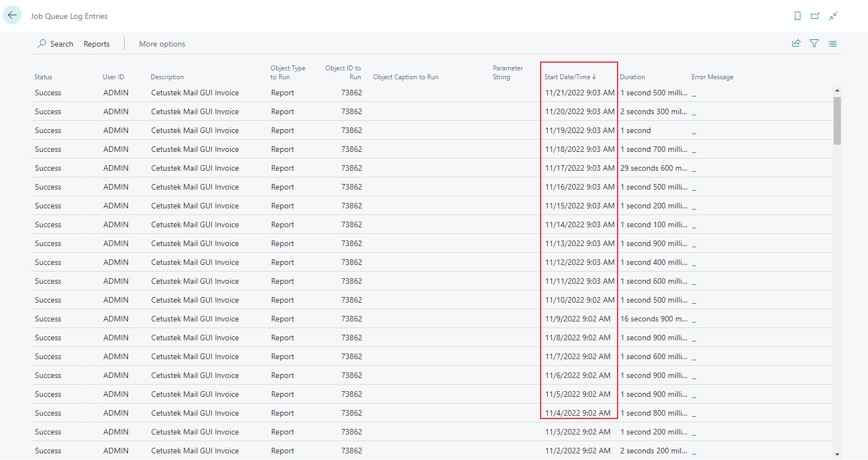The width and height of the screenshot is (868, 460).
Task: Click the 1 second duration cell
Action: point(636,130)
